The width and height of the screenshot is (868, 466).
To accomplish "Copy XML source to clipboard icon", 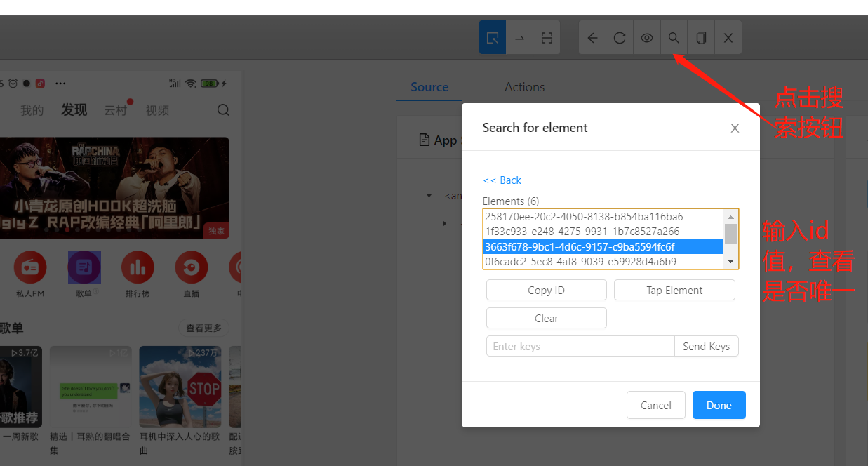I will pyautogui.click(x=701, y=38).
